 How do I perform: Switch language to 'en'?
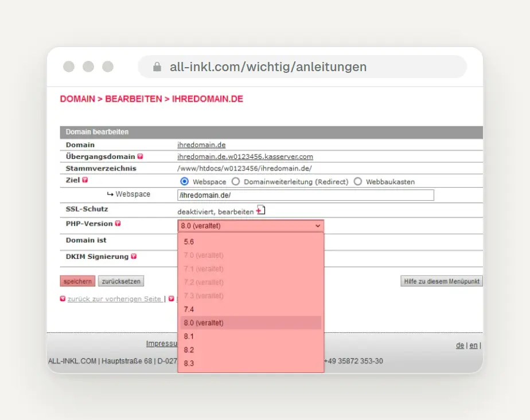pos(474,345)
